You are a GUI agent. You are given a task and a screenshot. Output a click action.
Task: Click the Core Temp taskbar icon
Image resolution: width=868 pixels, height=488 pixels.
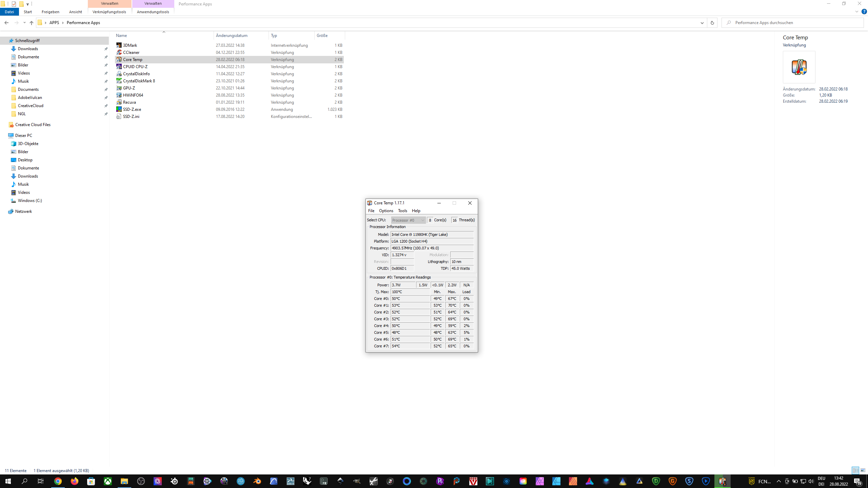click(x=722, y=481)
